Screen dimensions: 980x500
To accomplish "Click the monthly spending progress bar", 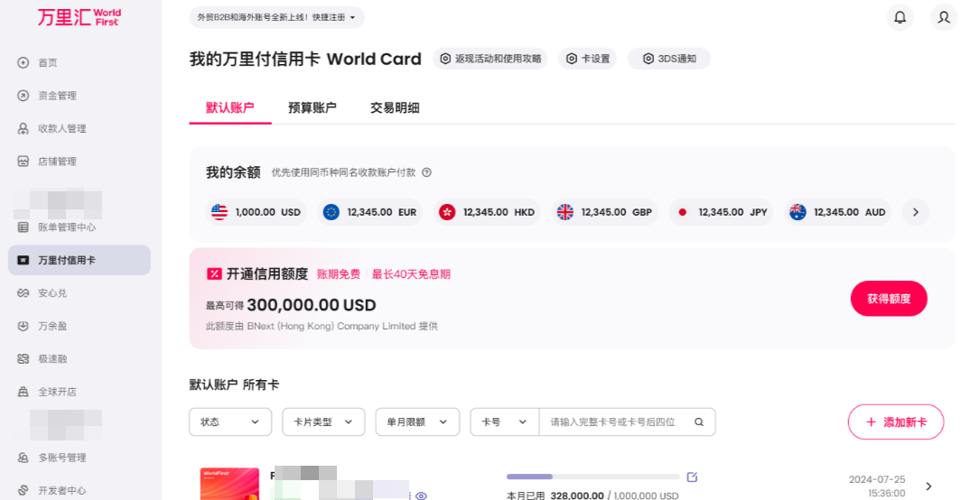I will (x=593, y=477).
